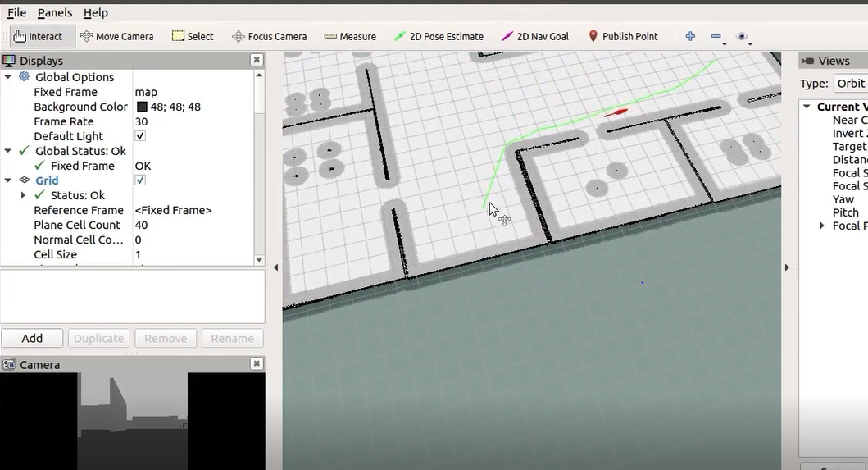Click the Add display button
The width and height of the screenshot is (868, 470).
click(32, 338)
